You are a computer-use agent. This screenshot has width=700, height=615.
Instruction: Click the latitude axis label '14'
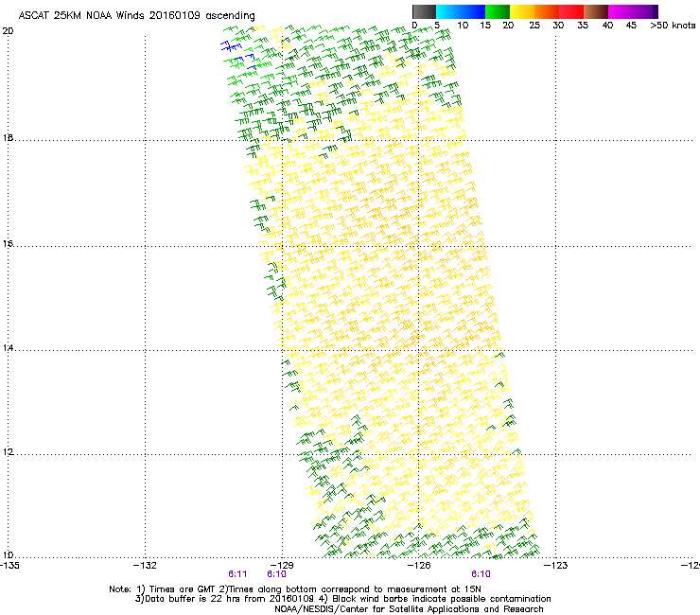8,348
